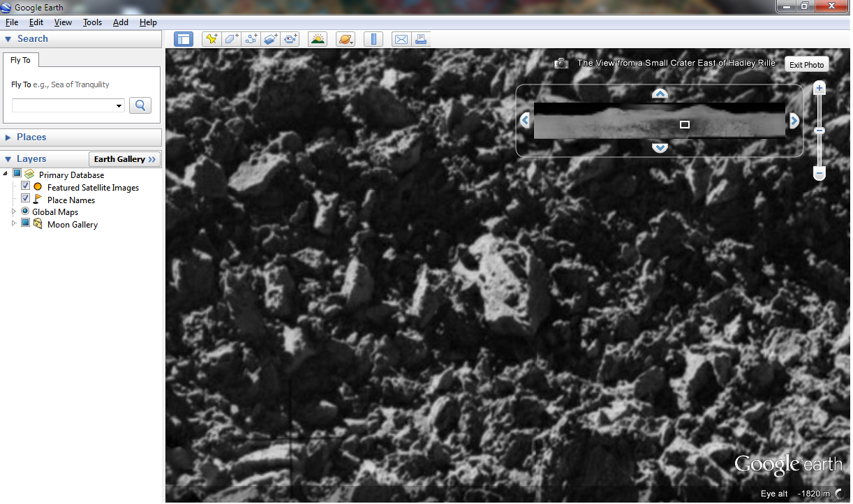The height and width of the screenshot is (504, 853).
Task: Open the Earth Gallery
Action: point(124,158)
